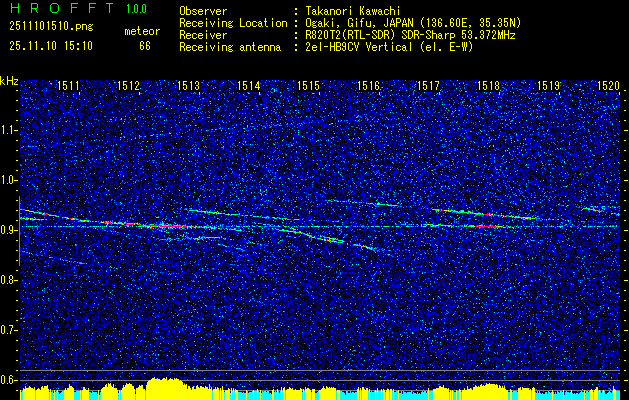Click the 25.11.10 15:10 date stamp
Image resolution: width=629 pixels, height=400 pixels.
coord(51,46)
